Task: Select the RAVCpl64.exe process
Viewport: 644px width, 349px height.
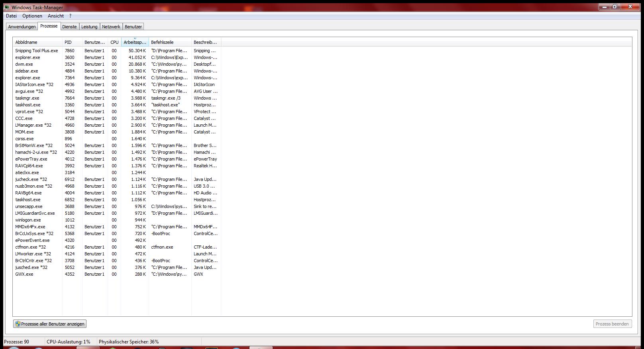Action: coord(117,166)
